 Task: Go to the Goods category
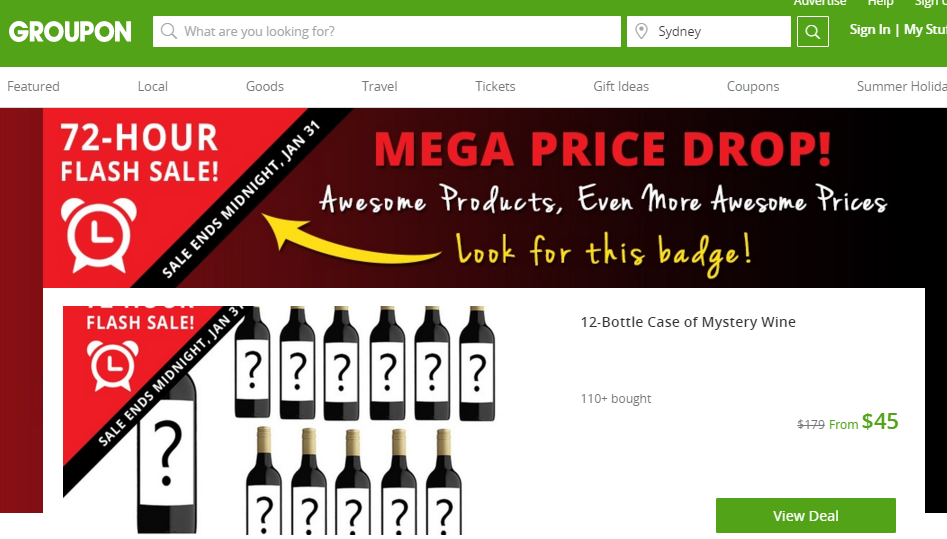click(265, 86)
